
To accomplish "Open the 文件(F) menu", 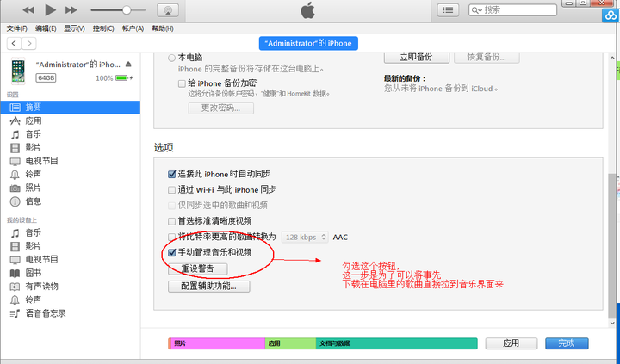I will pos(17,28).
